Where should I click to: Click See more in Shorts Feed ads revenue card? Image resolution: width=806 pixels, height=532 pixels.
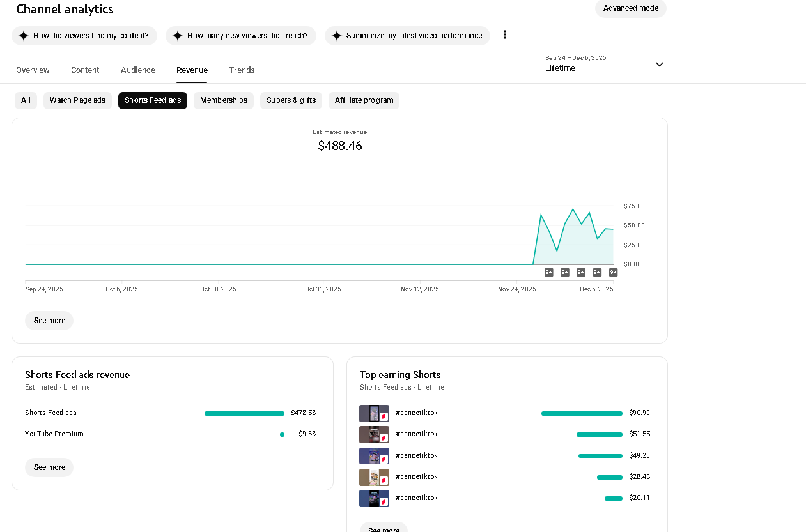[49, 467]
